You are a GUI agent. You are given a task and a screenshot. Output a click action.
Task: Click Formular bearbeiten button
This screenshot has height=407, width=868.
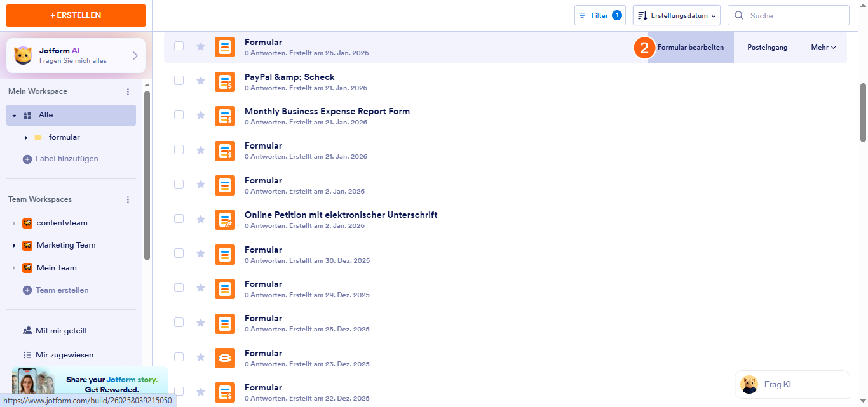tap(690, 48)
